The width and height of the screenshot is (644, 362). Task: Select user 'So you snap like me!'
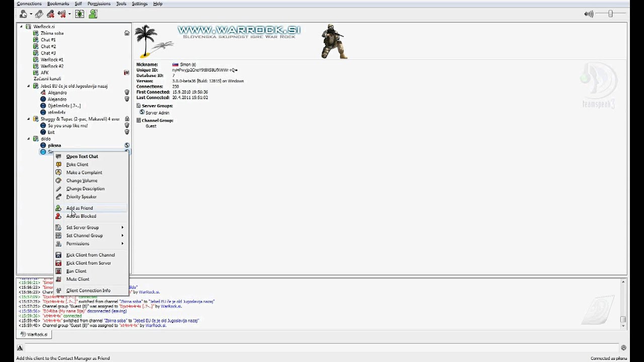67,126
